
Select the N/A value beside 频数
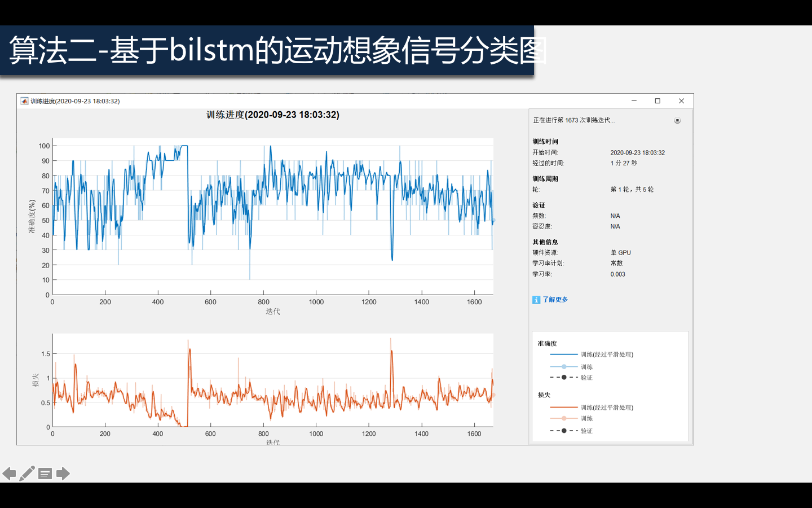(x=615, y=216)
